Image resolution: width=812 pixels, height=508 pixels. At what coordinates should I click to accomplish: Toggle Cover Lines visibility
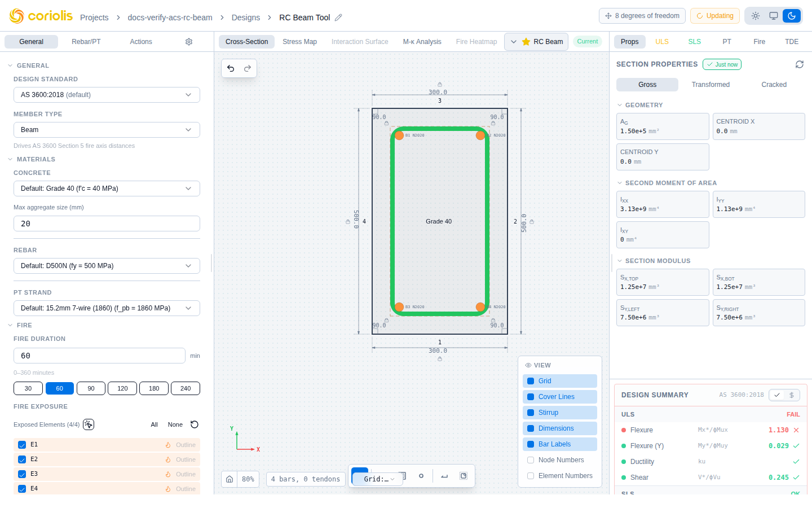pyautogui.click(x=559, y=397)
